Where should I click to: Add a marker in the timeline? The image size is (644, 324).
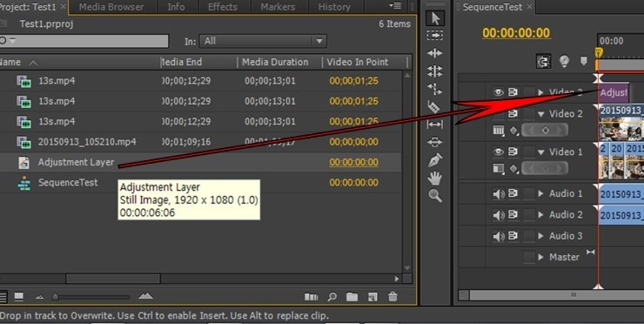pyautogui.click(x=584, y=61)
